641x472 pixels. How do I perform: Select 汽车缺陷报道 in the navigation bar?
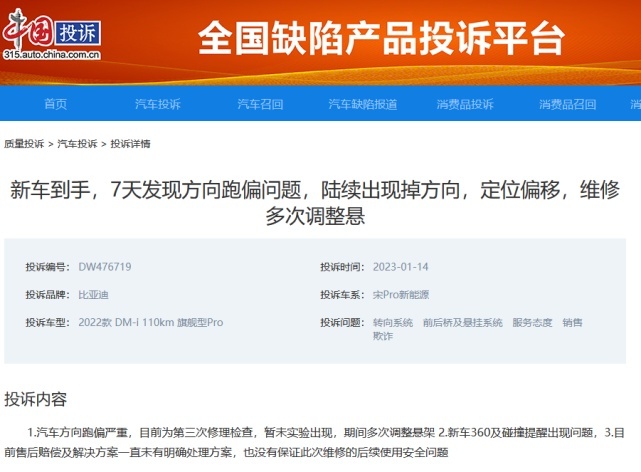(363, 104)
